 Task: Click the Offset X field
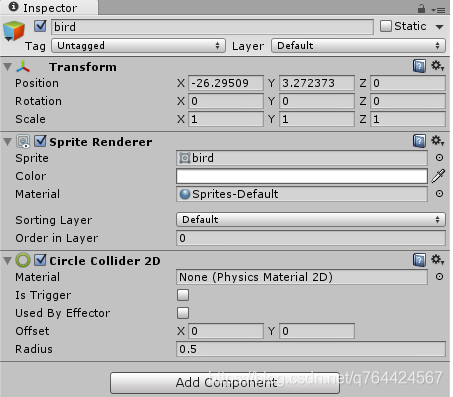click(x=226, y=331)
